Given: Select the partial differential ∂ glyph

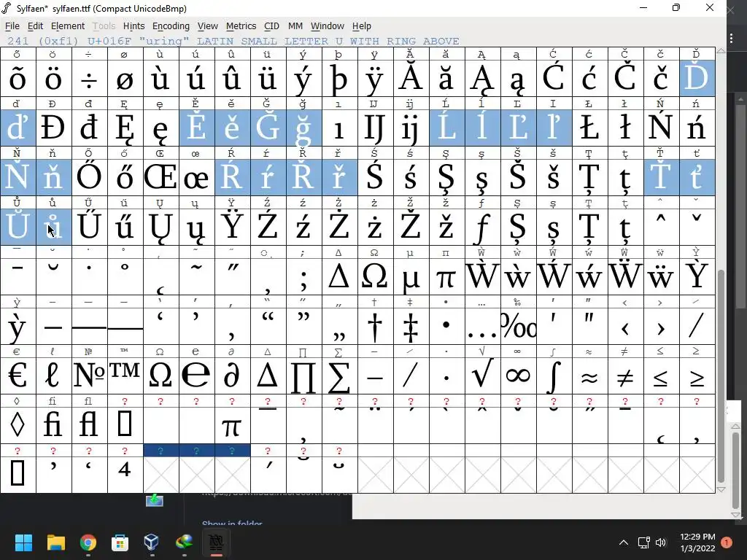Looking at the screenshot, I should (232, 376).
